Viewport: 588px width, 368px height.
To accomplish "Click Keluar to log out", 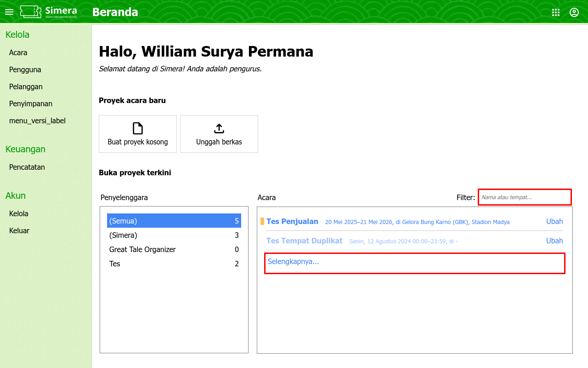I will (x=19, y=230).
